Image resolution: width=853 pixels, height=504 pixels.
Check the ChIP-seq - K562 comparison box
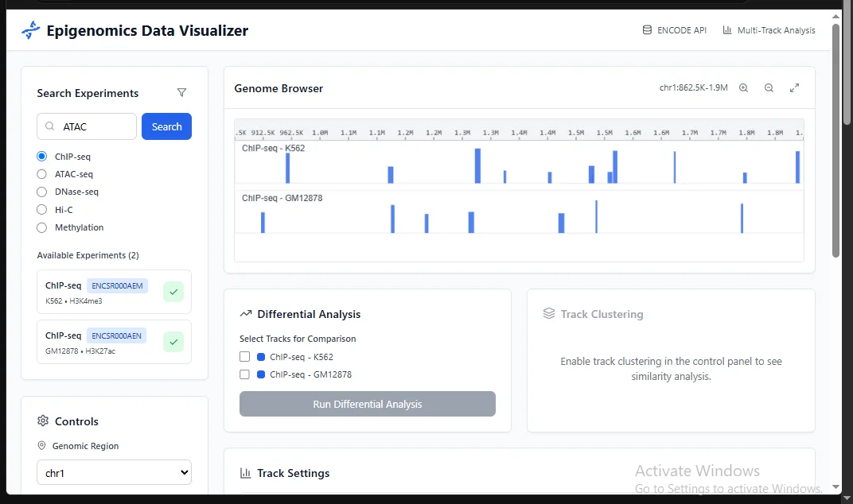tap(245, 357)
